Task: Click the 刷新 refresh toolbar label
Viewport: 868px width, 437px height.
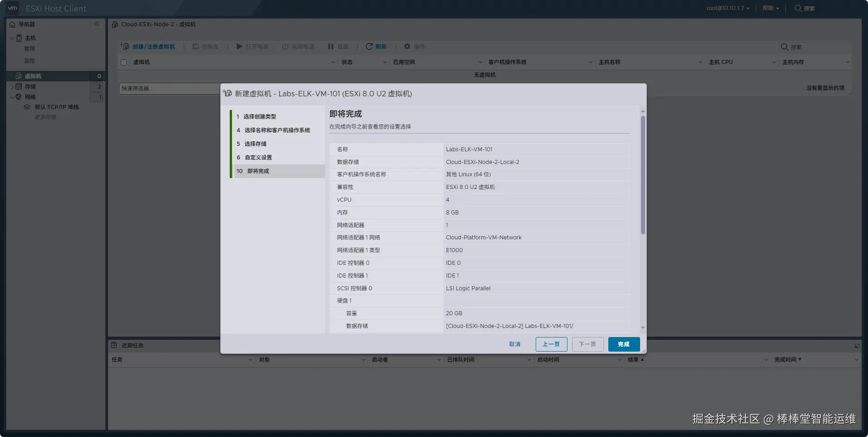Action: click(x=381, y=47)
